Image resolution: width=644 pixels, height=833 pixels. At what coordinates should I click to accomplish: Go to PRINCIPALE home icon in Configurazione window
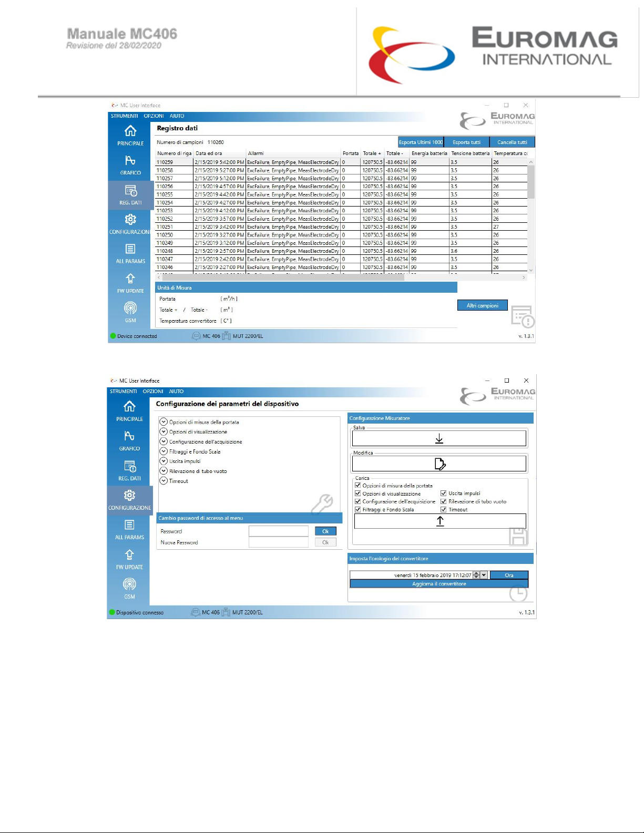129,406
